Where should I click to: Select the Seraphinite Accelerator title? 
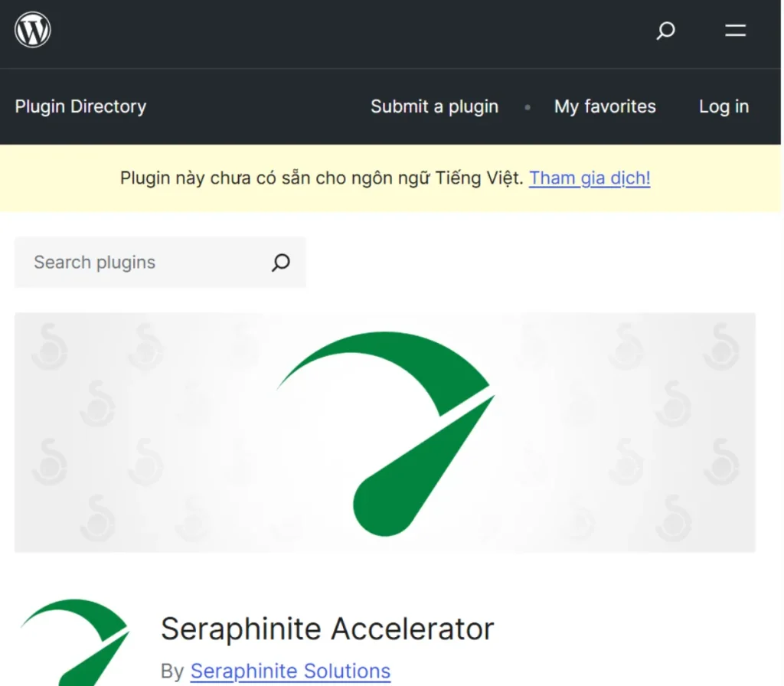[328, 629]
